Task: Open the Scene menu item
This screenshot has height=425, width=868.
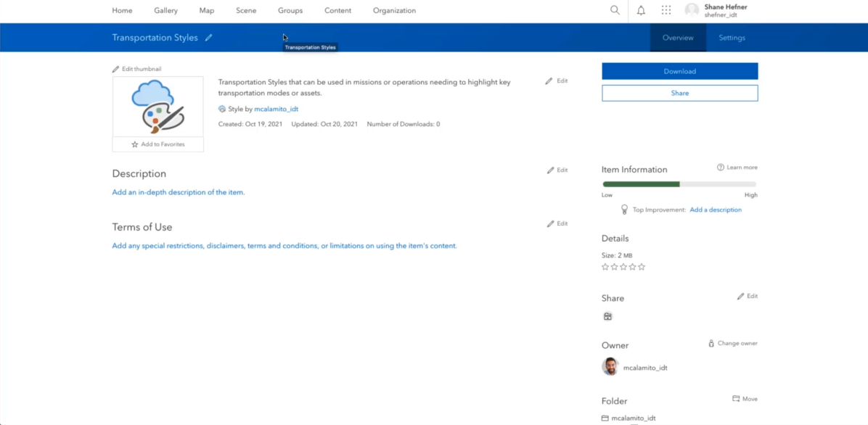Action: pos(246,10)
